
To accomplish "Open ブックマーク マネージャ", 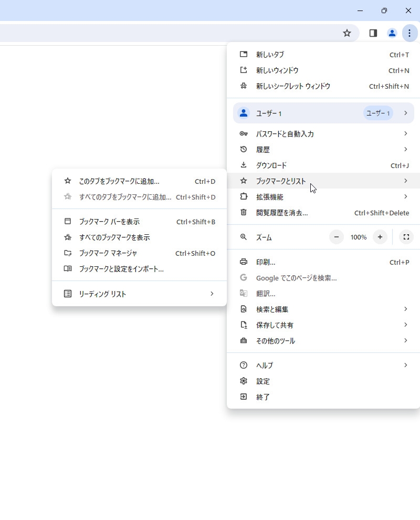I will coord(108,253).
